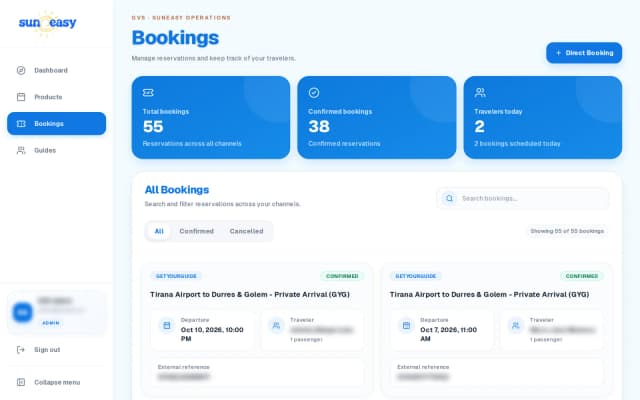Open the Travelers today 2 card
640x400 pixels.
click(x=543, y=117)
